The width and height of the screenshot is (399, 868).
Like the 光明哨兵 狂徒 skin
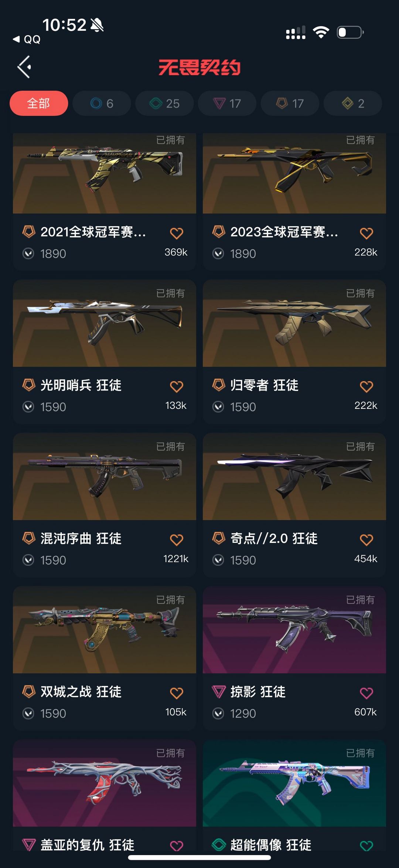(x=177, y=387)
